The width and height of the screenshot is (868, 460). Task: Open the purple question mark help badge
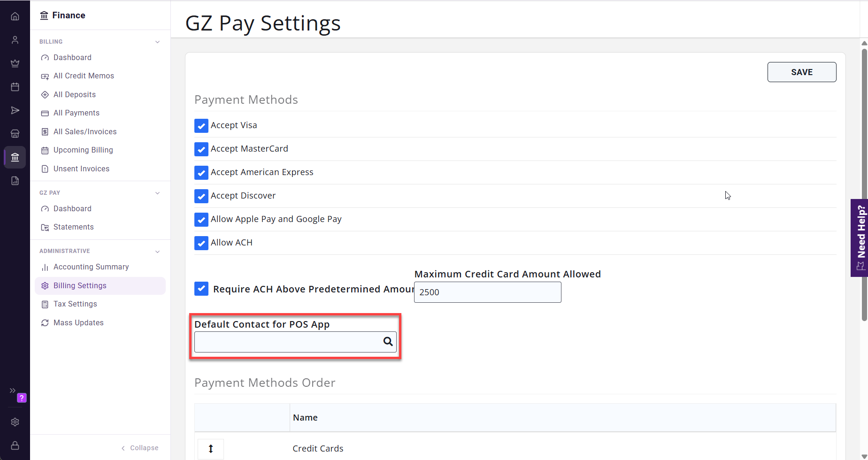point(22,398)
